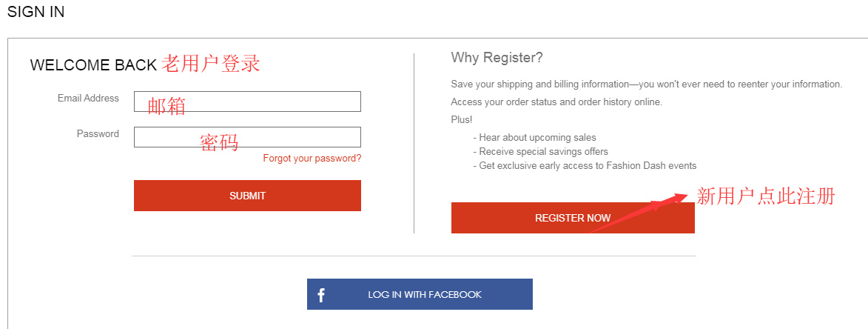Focus the Email Address input field
The image size is (868, 329).
pos(247,102)
